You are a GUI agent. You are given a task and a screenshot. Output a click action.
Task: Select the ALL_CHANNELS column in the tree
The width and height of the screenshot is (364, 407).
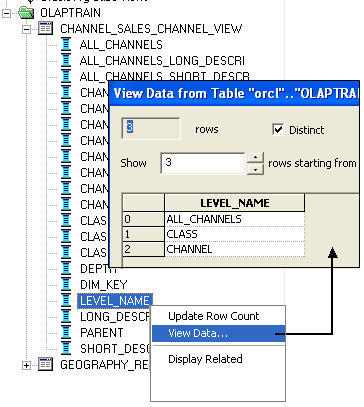[121, 45]
